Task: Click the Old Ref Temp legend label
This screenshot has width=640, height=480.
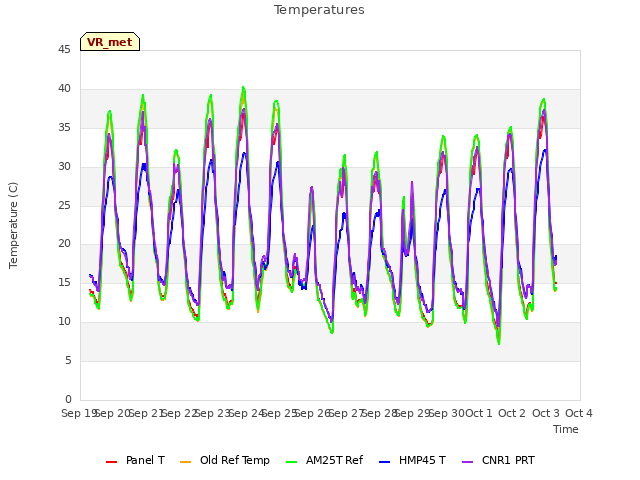Action: click(x=235, y=460)
